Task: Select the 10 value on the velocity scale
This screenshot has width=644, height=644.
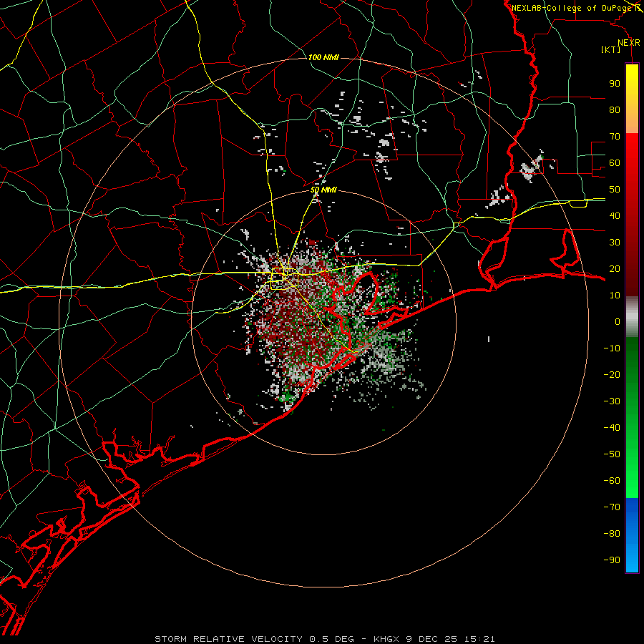Action: tap(615, 296)
